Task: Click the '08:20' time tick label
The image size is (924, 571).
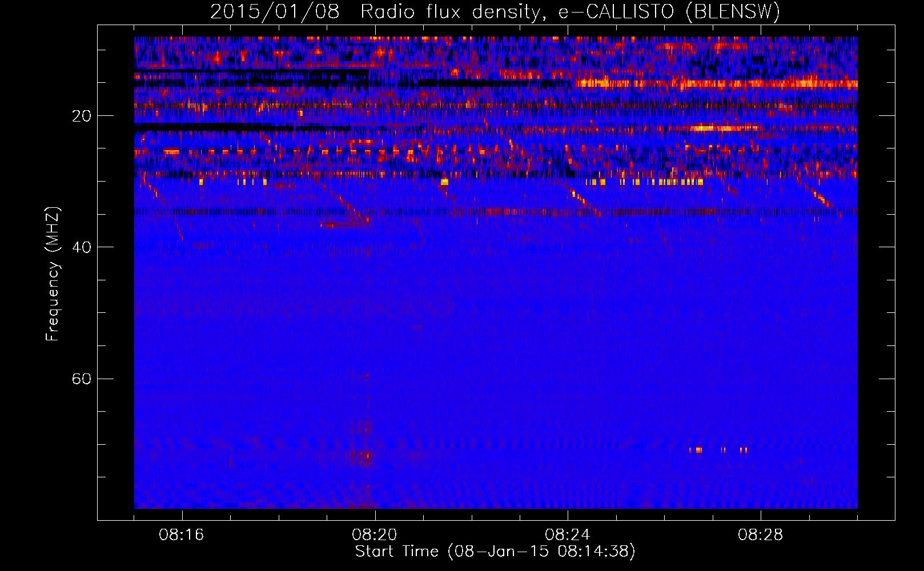Action: (375, 535)
